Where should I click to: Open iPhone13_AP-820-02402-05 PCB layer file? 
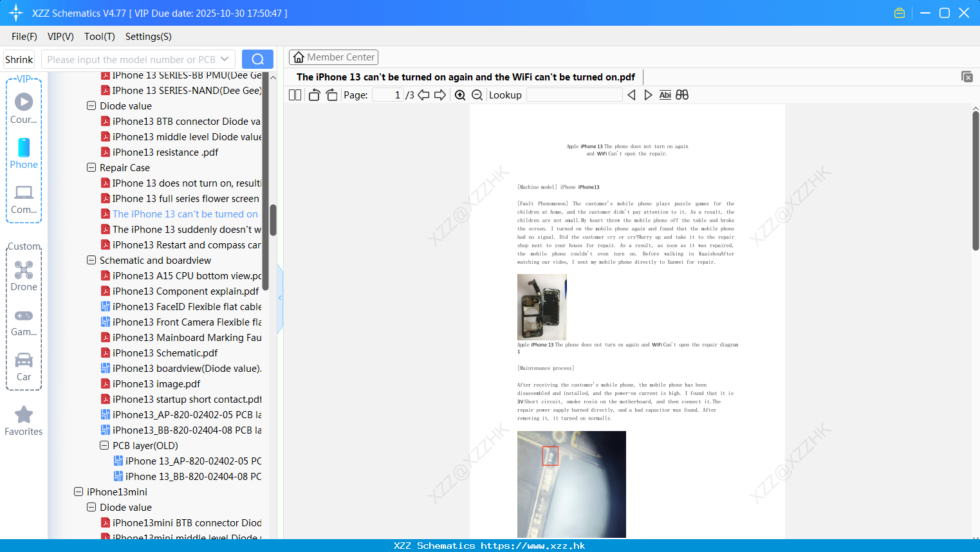[x=181, y=414]
